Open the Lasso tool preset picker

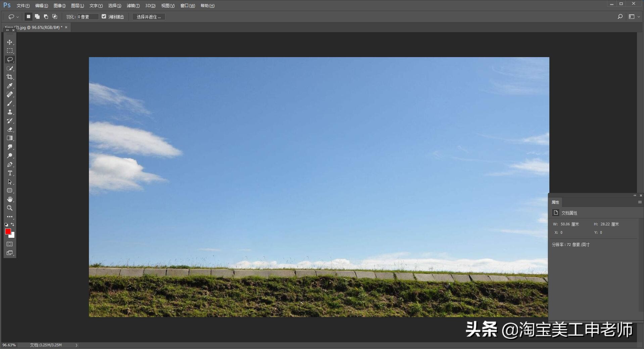(13, 16)
